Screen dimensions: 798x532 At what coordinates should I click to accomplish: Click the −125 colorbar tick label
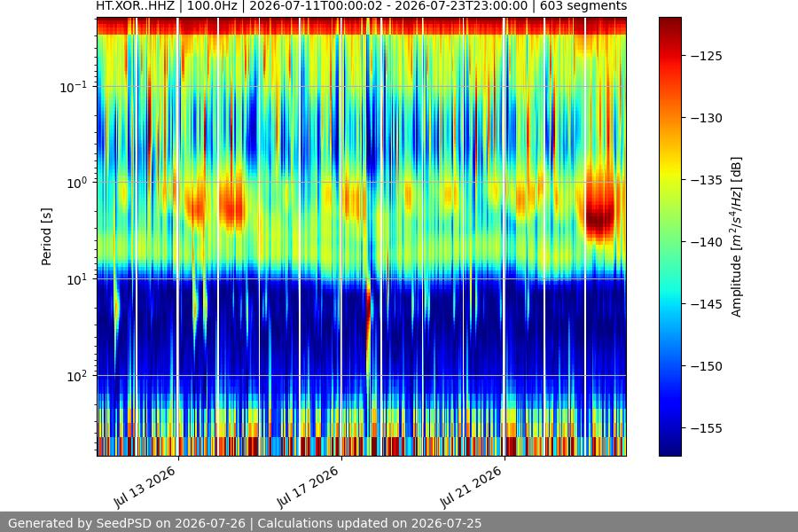click(707, 56)
